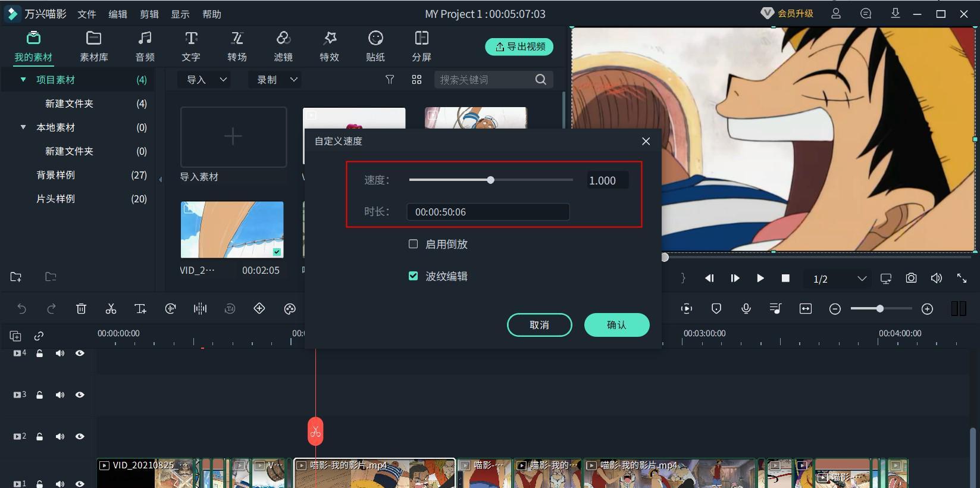
Task: Click the undo icon
Action: [22, 308]
